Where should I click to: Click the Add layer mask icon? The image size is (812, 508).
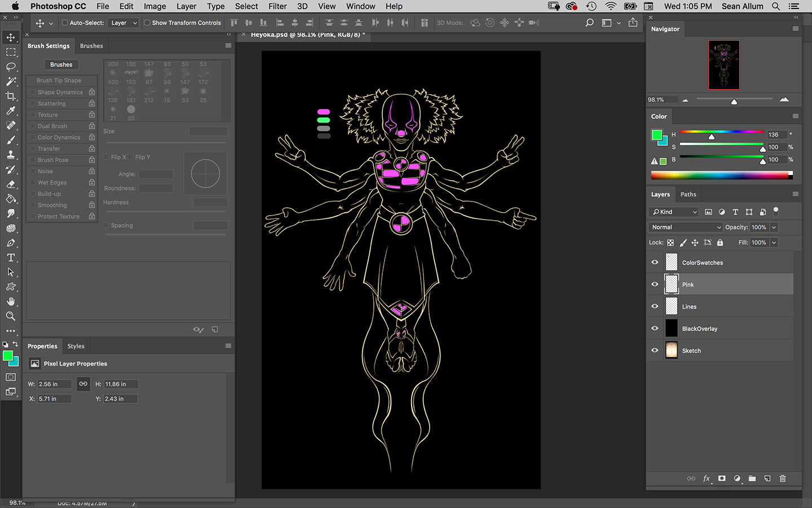coord(722,478)
